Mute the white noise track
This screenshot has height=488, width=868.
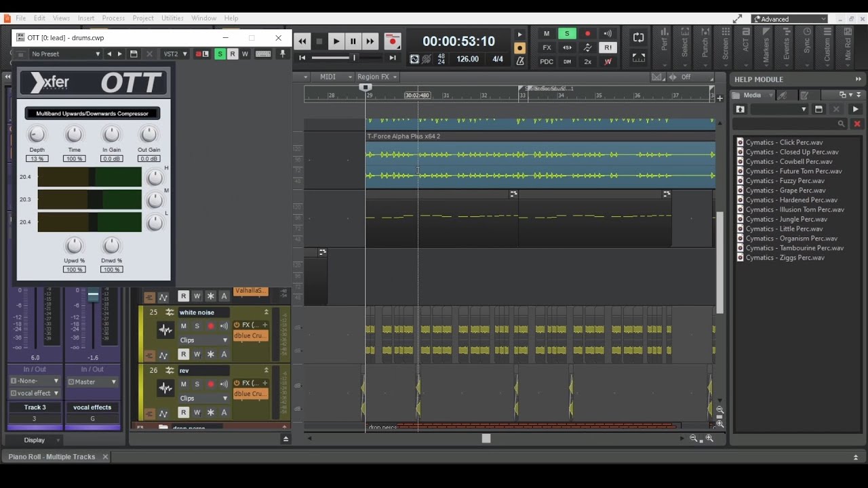183,326
